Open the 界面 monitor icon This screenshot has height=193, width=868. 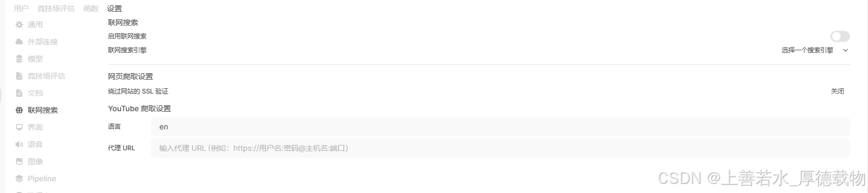19,127
